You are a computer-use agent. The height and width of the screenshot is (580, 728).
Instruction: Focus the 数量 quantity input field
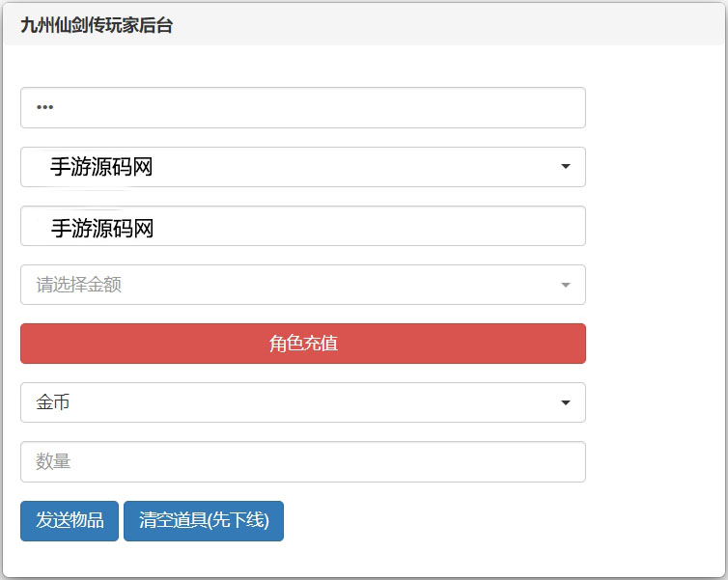pos(302,461)
